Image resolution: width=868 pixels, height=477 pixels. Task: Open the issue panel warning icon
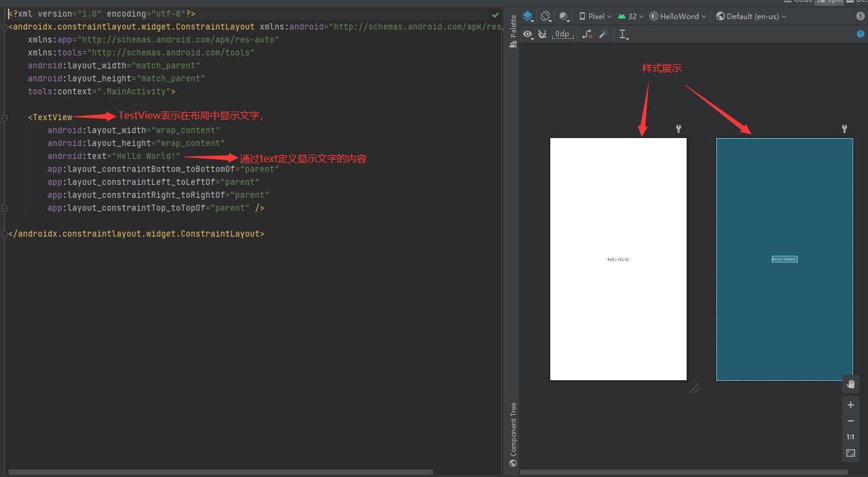[x=861, y=17]
